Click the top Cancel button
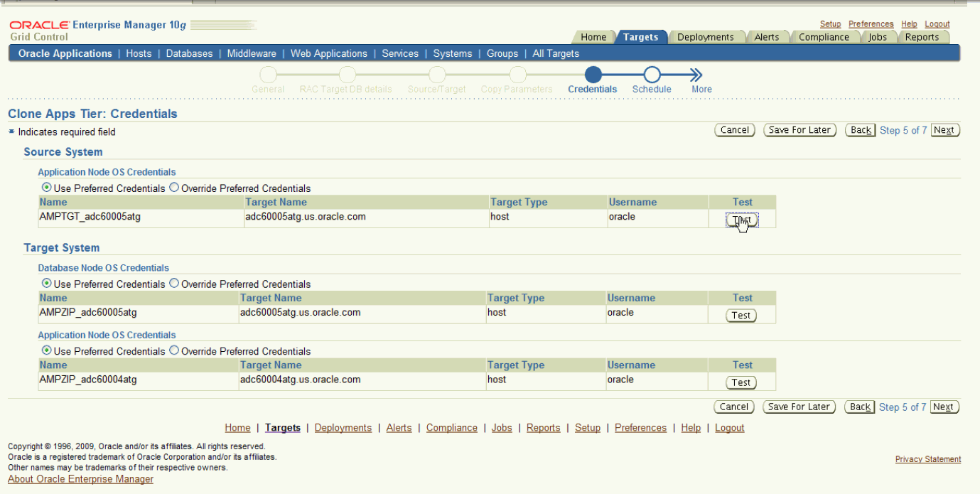 pos(734,130)
